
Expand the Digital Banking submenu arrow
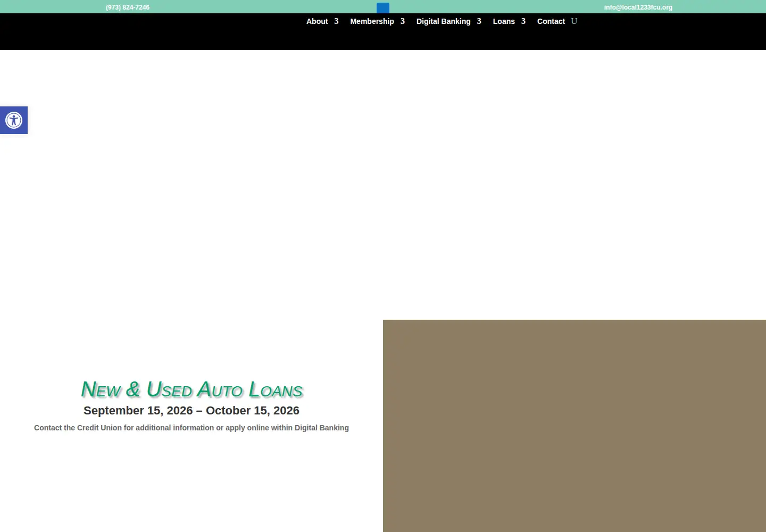click(479, 21)
